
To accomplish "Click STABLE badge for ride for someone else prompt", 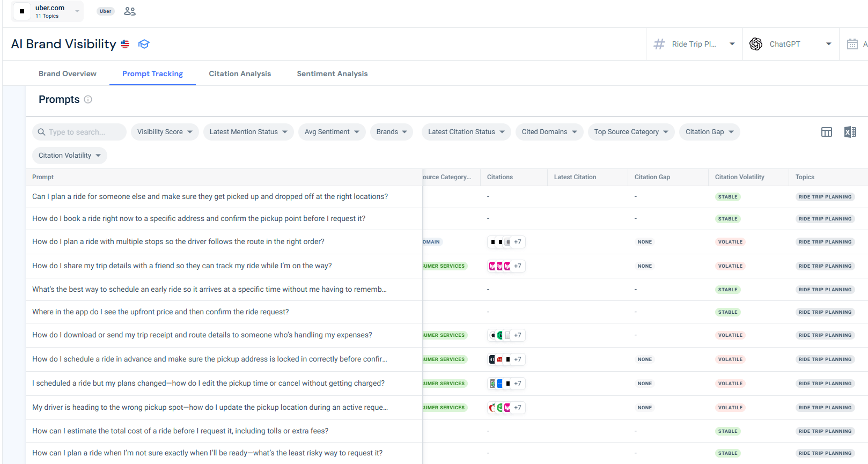I will 728,197.
